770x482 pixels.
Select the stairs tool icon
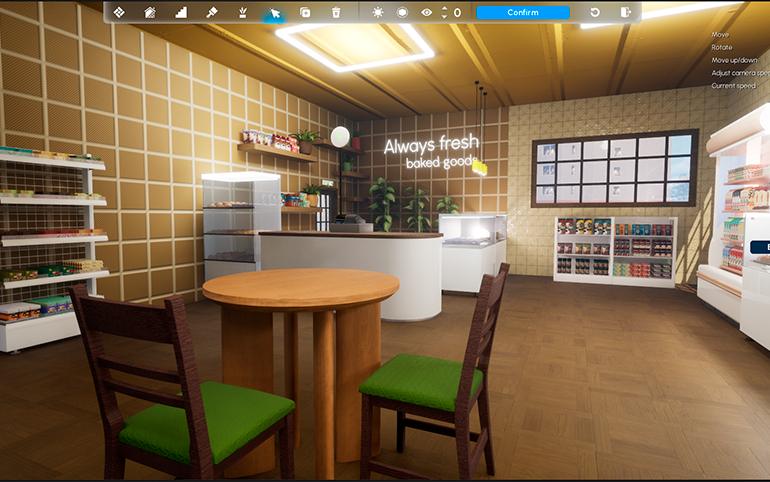pos(181,12)
